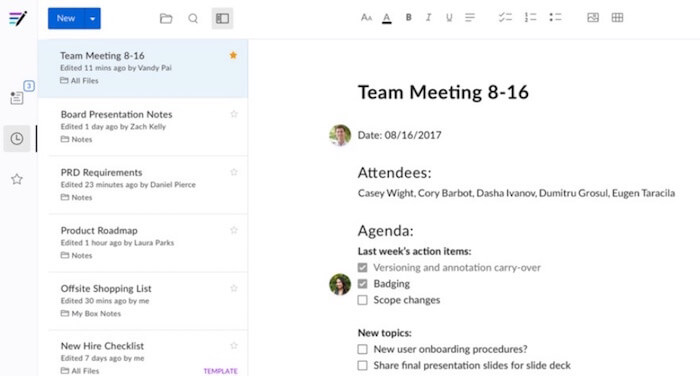Click the underline formatting icon
700x376 pixels.
(x=449, y=17)
